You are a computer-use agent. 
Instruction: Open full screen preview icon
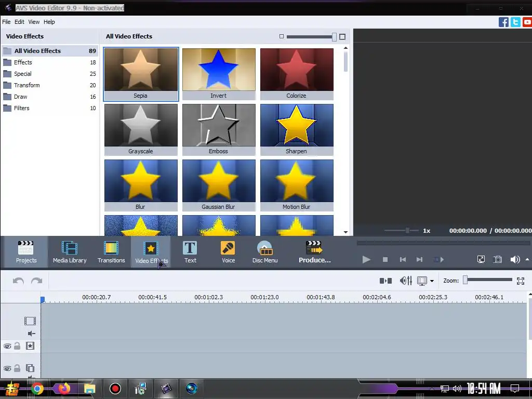pos(481,260)
